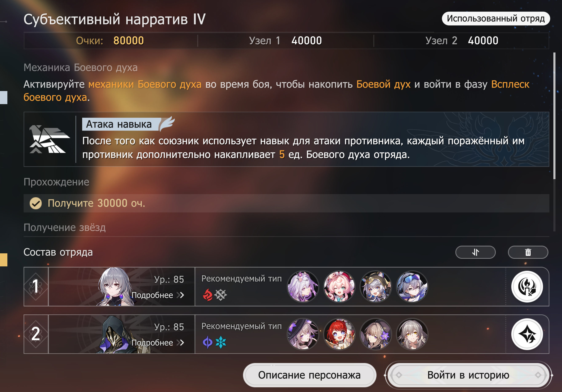Select the pink-haired character portrait
562x392 pixels.
(339, 286)
